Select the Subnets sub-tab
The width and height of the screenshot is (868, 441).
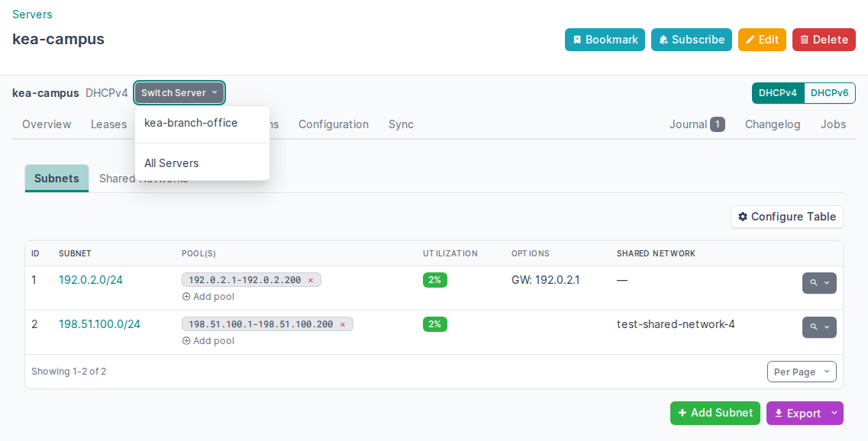coord(56,179)
